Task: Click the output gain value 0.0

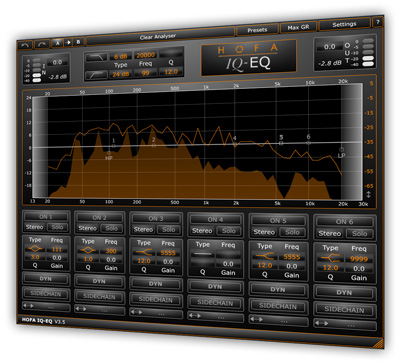Action: pos(329,47)
